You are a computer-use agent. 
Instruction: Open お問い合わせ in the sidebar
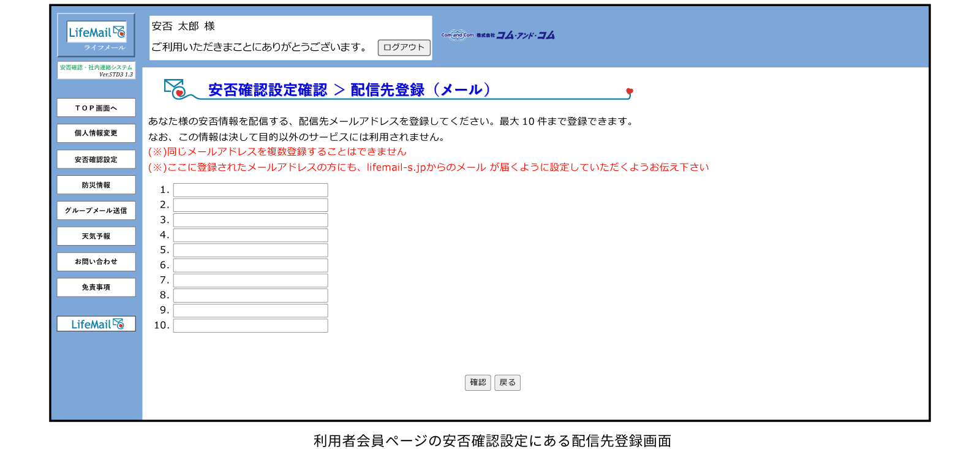96,262
